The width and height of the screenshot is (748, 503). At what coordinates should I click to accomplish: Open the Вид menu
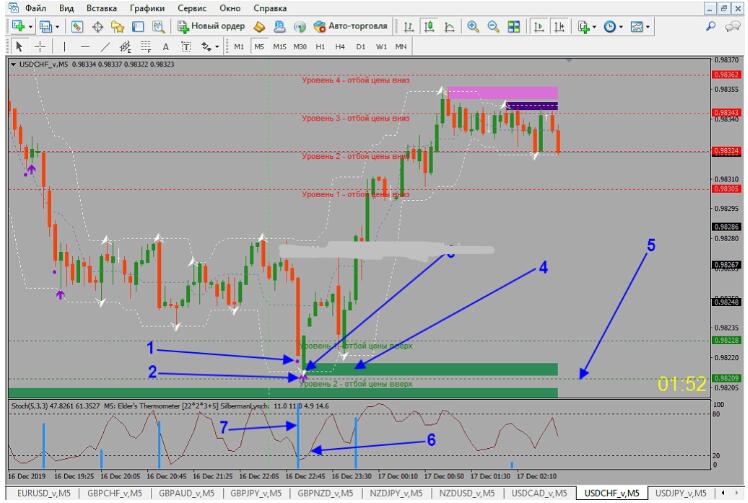tap(66, 8)
